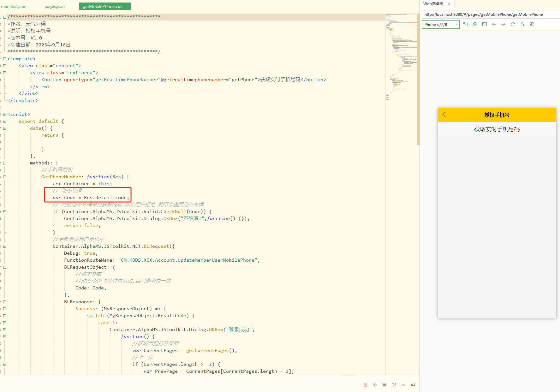Screen dimensions: 560x392
Task: Collapse the methods: block
Action: click(x=4, y=163)
